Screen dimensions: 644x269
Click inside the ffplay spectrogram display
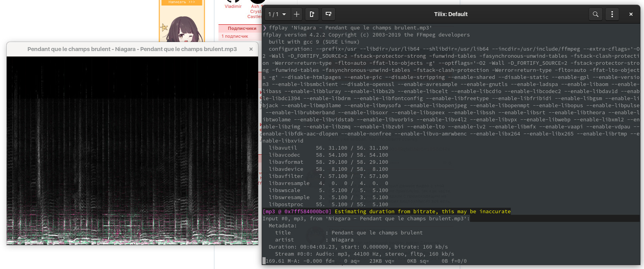coord(132,151)
